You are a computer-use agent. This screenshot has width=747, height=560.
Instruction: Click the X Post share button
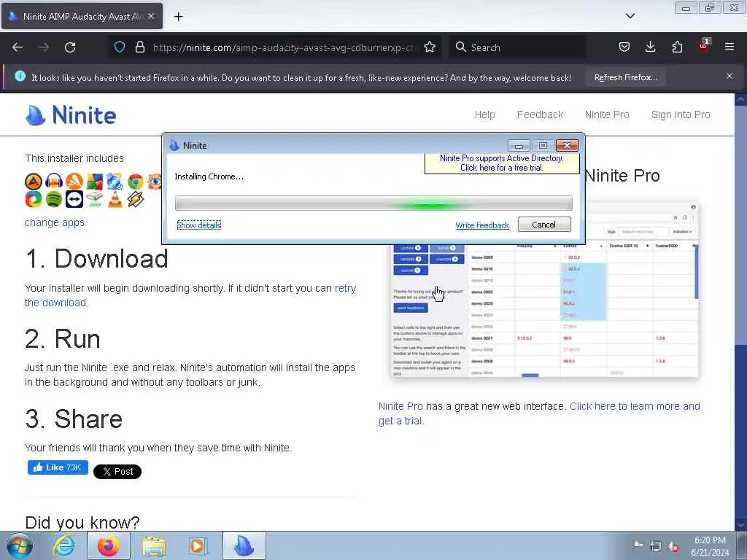click(x=117, y=472)
